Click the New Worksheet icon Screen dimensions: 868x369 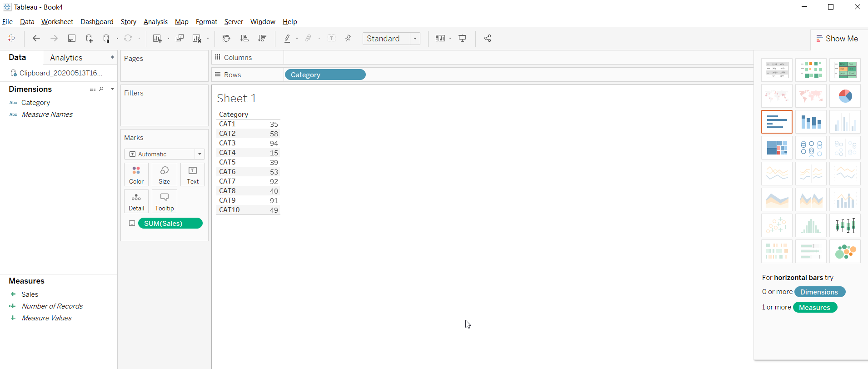(157, 39)
